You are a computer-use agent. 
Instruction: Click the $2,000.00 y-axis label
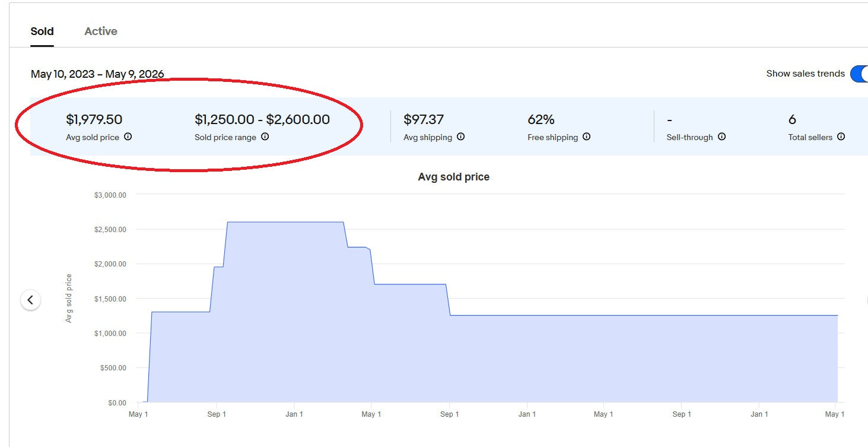tap(110, 264)
